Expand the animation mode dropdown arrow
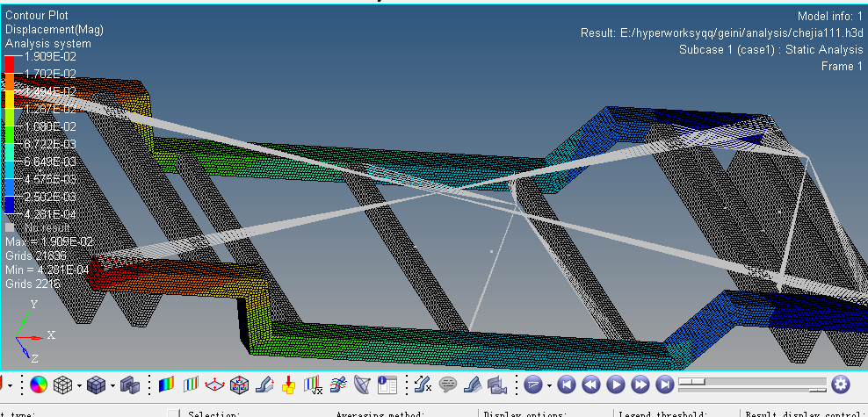This screenshot has height=417, width=868. (548, 385)
